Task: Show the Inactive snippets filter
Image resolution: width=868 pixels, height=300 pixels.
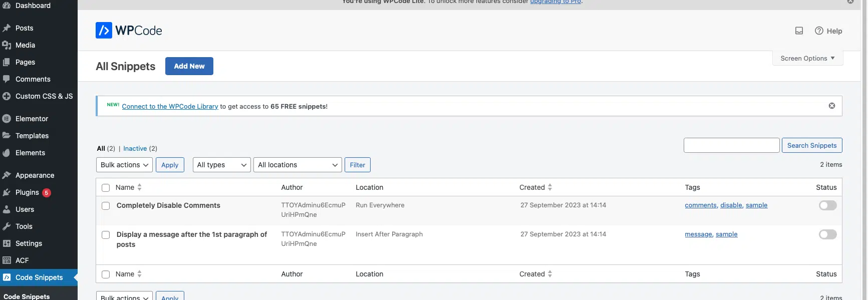Action: 135,149
